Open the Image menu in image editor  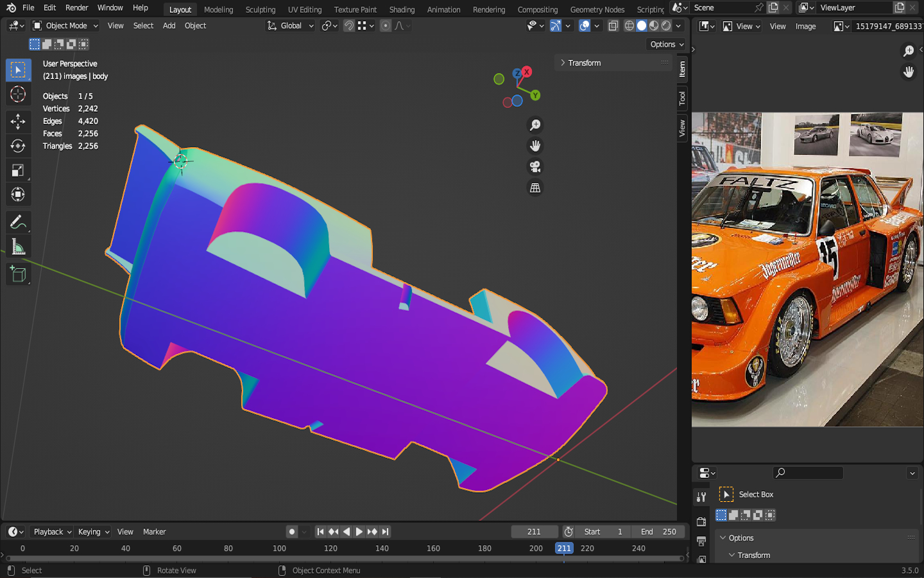(x=805, y=26)
